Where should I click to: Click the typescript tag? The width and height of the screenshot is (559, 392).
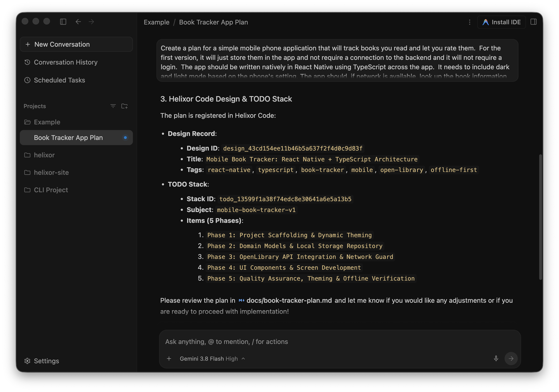(x=275, y=170)
